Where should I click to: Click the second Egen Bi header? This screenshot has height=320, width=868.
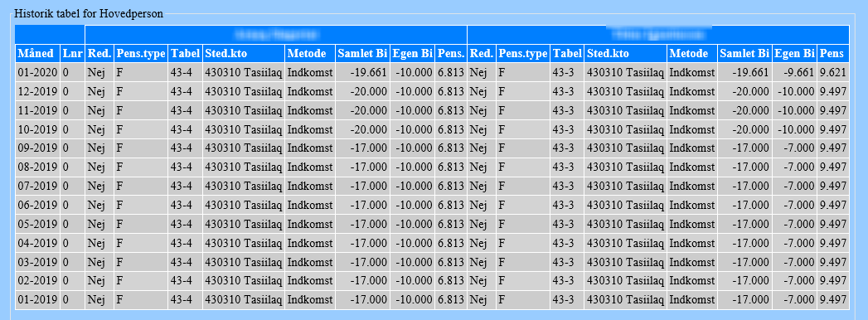click(x=795, y=54)
